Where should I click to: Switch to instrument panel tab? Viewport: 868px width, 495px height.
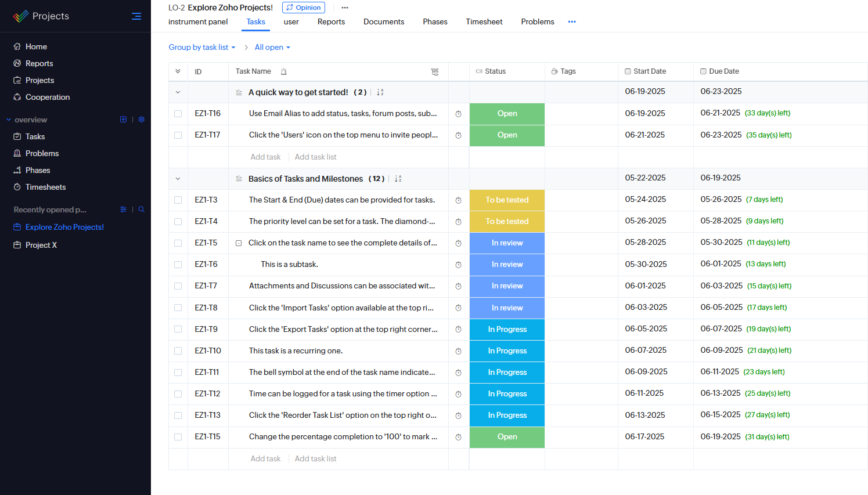point(198,21)
